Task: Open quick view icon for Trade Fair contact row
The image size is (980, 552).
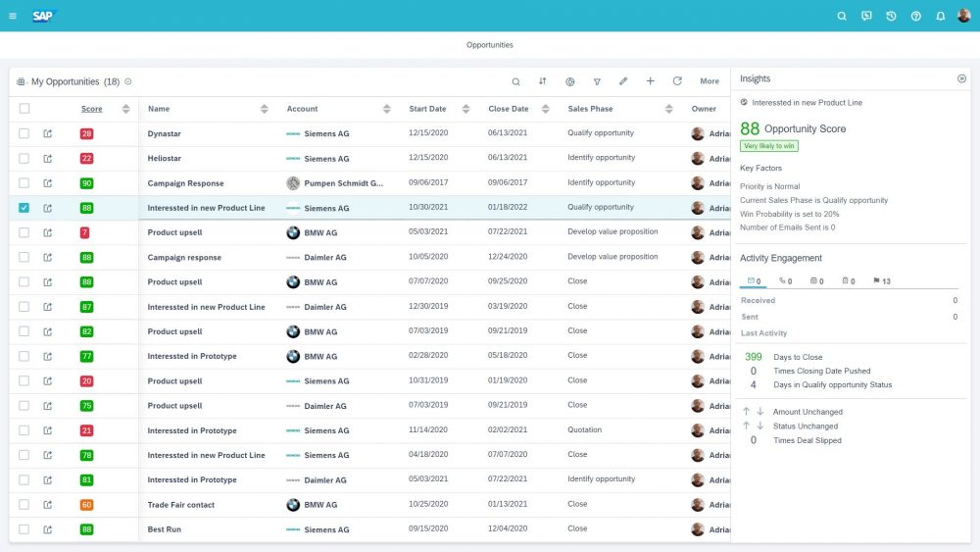Action: [47, 505]
